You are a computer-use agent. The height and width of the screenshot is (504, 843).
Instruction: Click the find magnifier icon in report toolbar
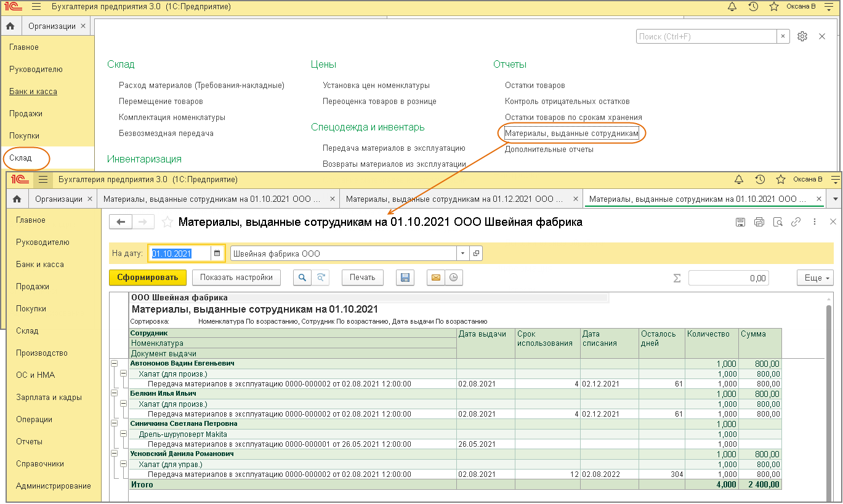point(302,278)
